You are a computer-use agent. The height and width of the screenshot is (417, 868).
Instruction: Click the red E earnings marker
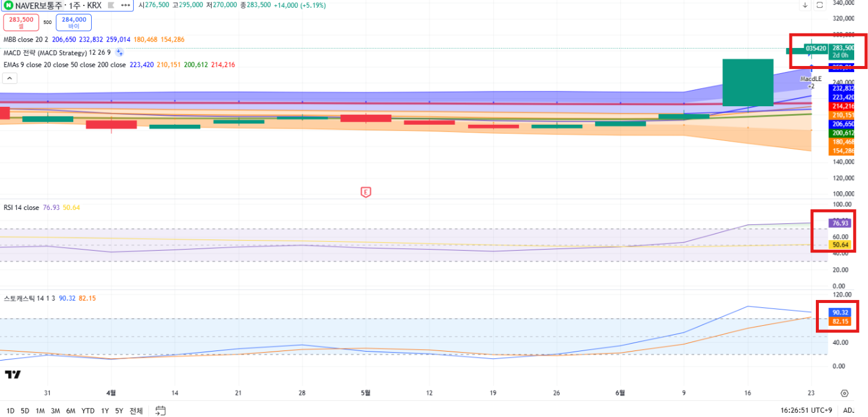click(366, 192)
